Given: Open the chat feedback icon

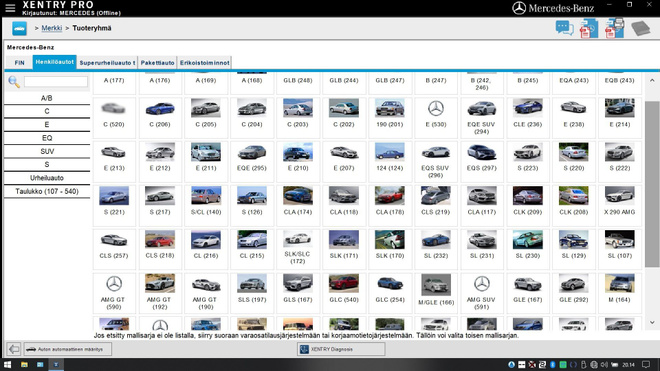Looking at the screenshot, I should 564,28.
